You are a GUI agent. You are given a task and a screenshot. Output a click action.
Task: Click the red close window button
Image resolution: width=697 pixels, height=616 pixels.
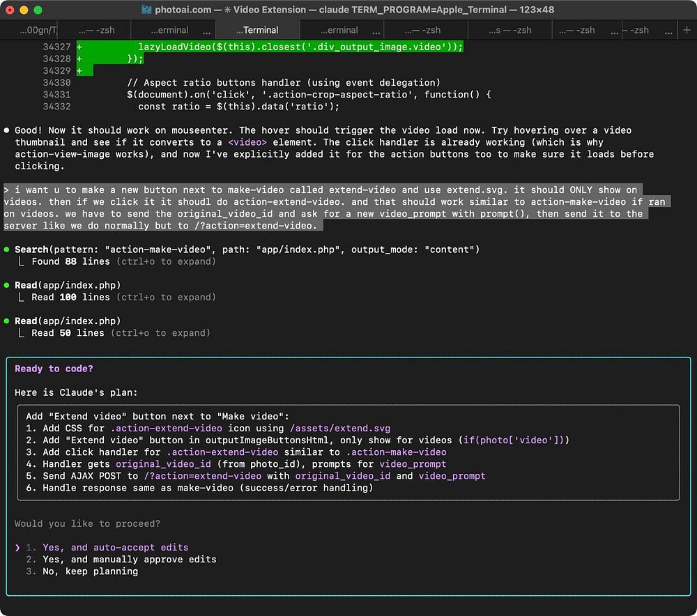click(x=10, y=10)
